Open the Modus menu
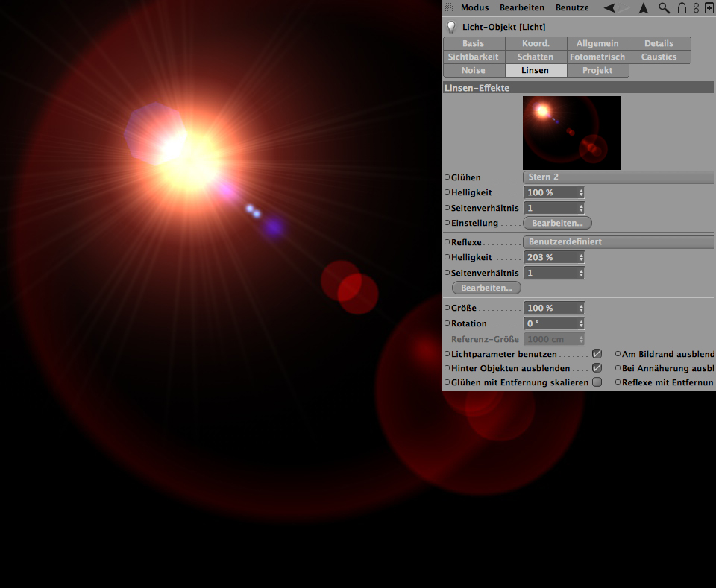 click(474, 7)
